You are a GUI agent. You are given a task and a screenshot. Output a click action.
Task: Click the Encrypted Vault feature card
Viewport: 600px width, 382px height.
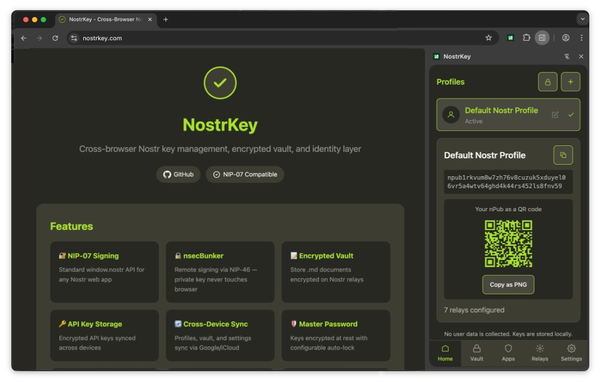(336, 272)
